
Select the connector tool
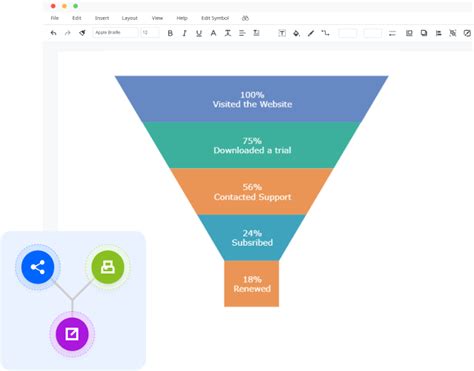click(325, 33)
